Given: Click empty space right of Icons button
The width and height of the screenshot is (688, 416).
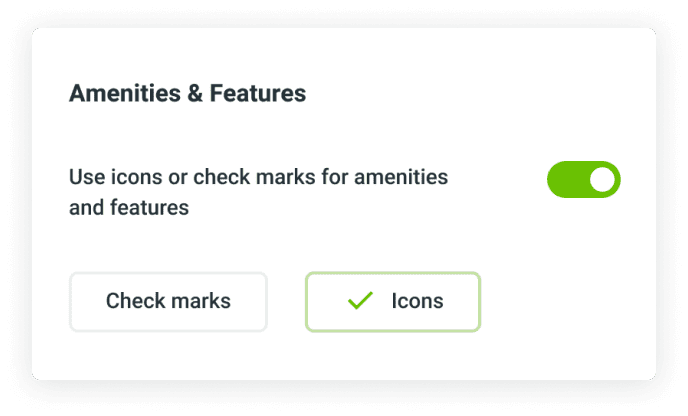Looking at the screenshot, I should pos(565,301).
